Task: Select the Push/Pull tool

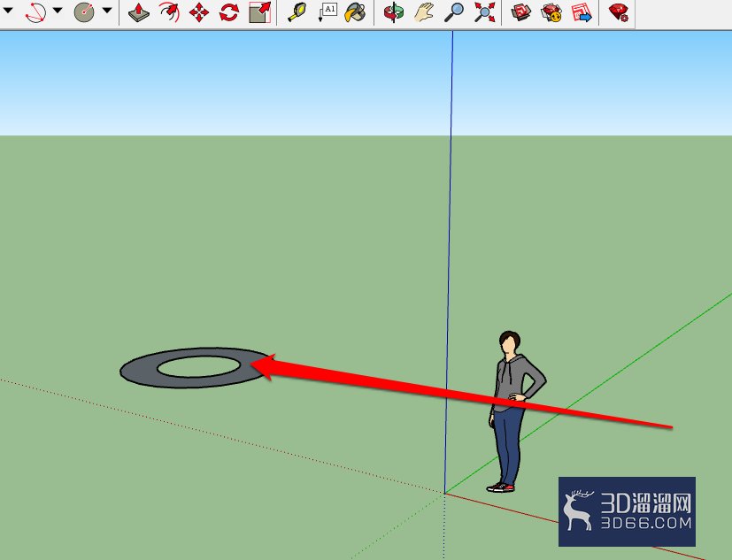Action: pos(139,12)
